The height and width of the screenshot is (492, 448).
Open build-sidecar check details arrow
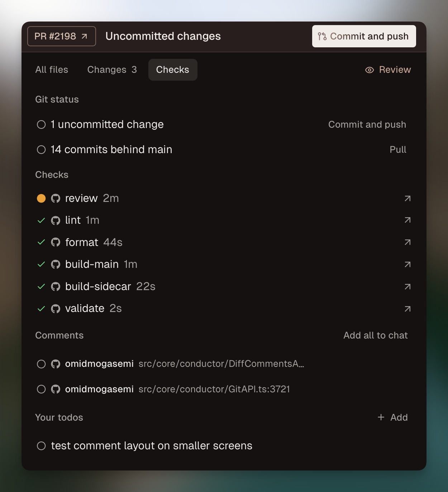pyautogui.click(x=408, y=287)
